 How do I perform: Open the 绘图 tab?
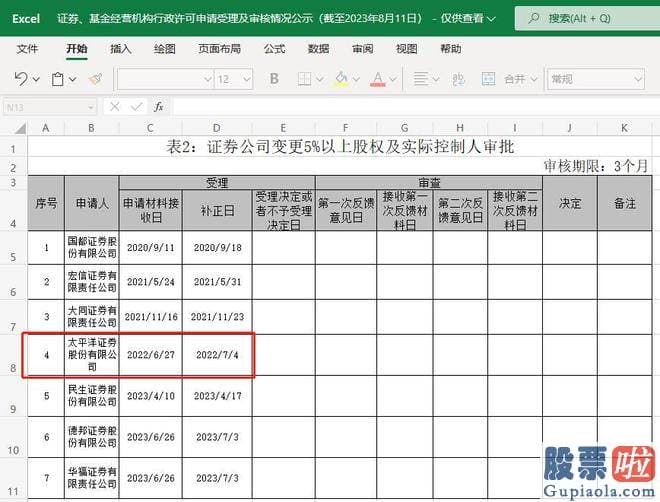click(165, 49)
